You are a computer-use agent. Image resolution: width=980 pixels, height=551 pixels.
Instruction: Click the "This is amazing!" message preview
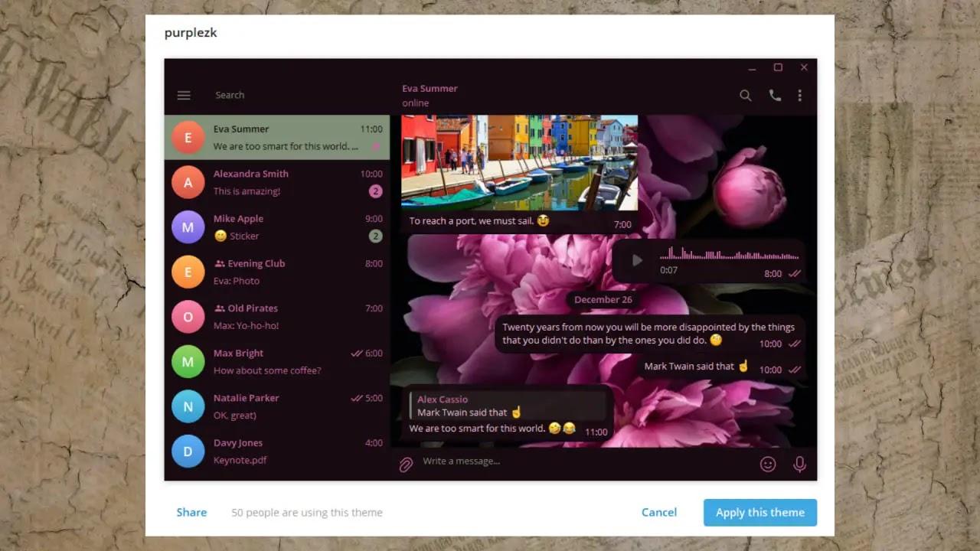pyautogui.click(x=247, y=191)
